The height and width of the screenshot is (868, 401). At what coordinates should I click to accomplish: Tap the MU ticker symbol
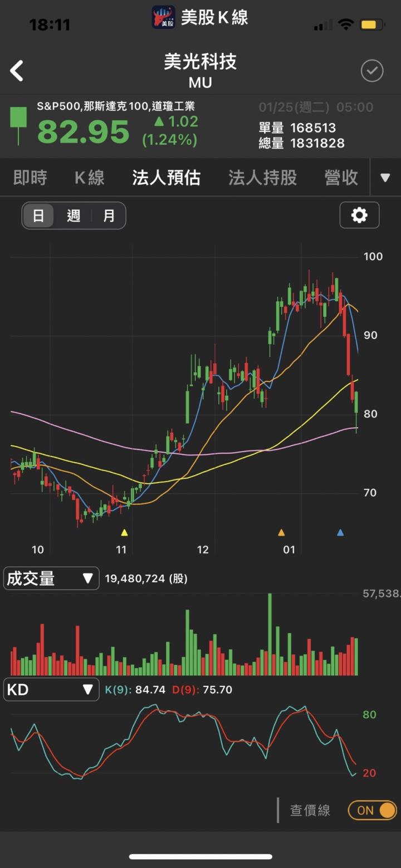pyautogui.click(x=200, y=83)
